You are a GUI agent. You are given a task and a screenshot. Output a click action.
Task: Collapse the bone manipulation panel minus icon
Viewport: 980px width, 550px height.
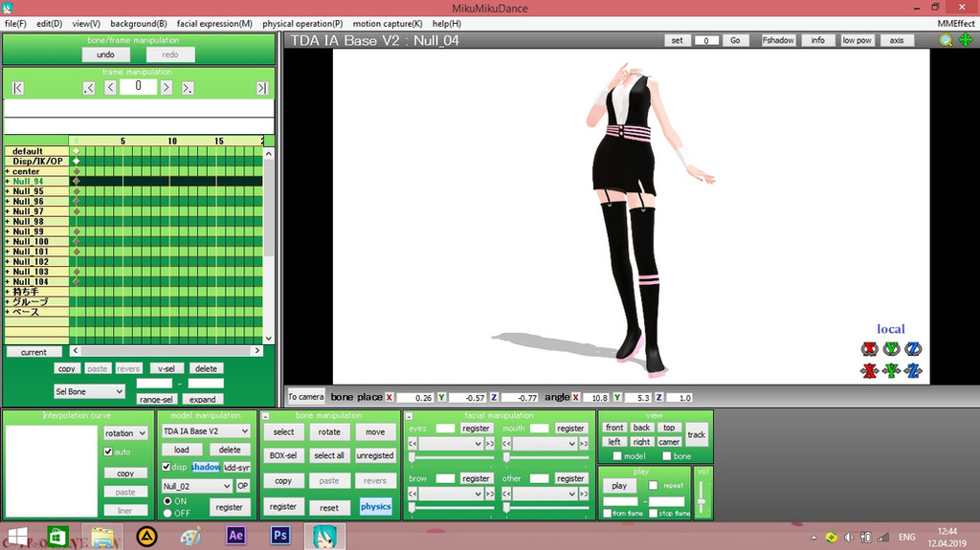point(265,416)
